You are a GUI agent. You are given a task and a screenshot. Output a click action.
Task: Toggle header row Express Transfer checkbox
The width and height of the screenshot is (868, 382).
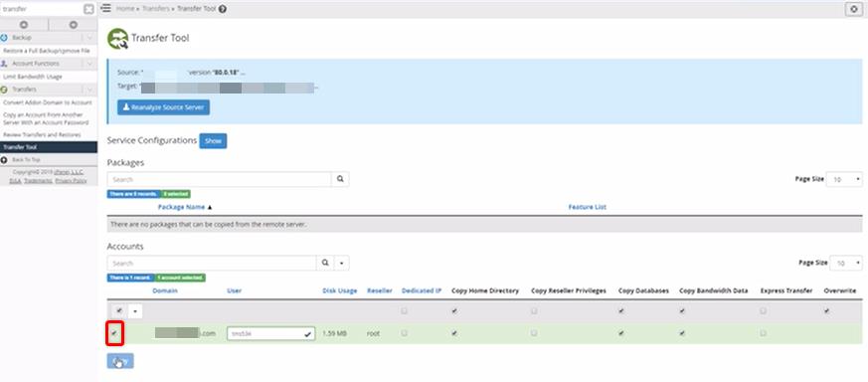(x=763, y=311)
